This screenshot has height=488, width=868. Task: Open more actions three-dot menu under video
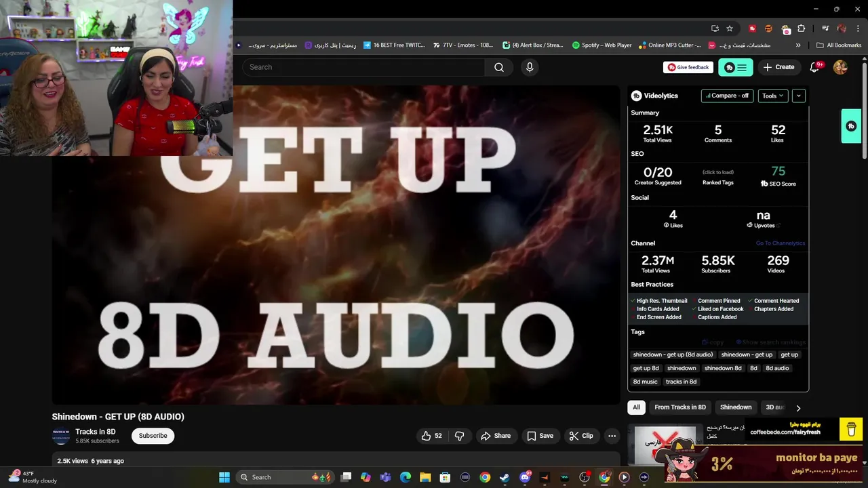(612, 436)
